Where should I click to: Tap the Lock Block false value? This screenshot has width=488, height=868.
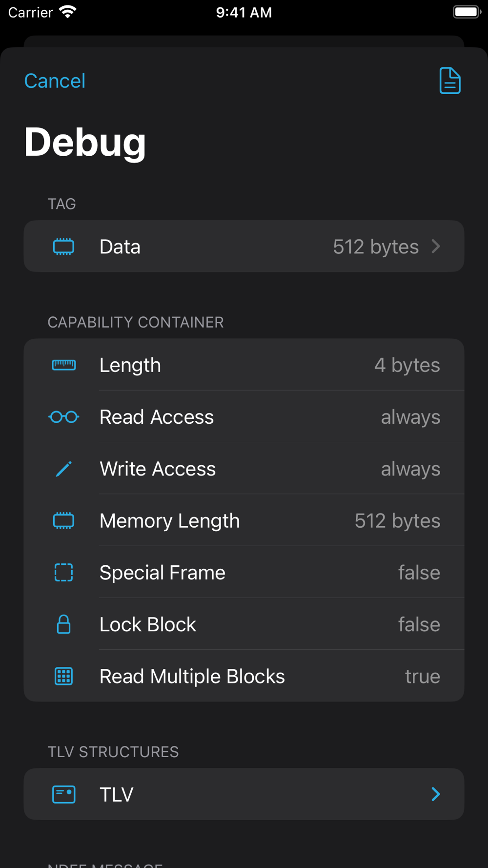click(x=419, y=624)
